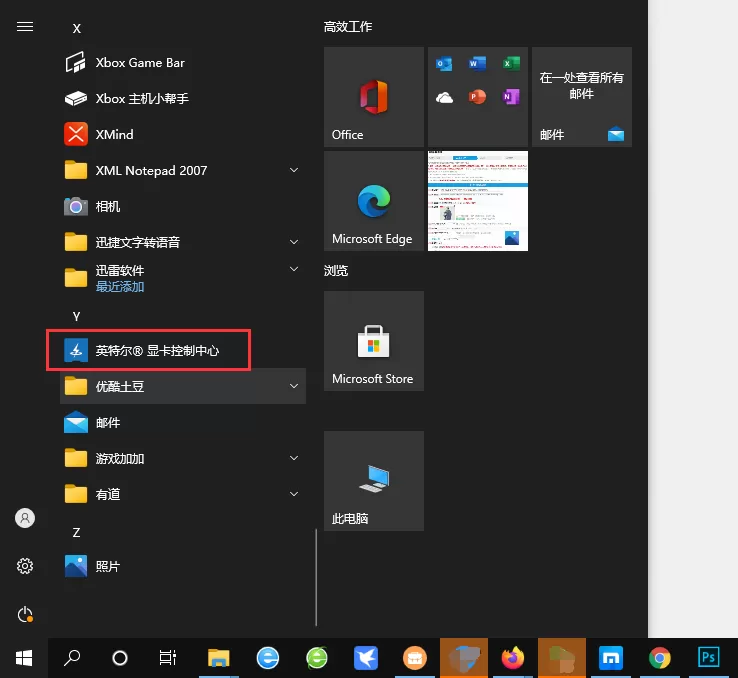This screenshot has height=678, width=738.
Task: Open OneNote from the Office tile group
Action: click(x=511, y=97)
